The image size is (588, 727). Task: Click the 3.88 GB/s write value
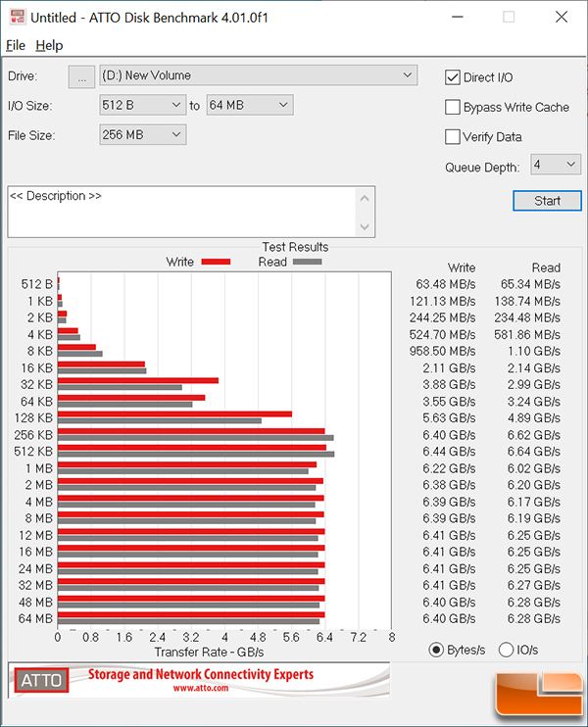point(449,384)
